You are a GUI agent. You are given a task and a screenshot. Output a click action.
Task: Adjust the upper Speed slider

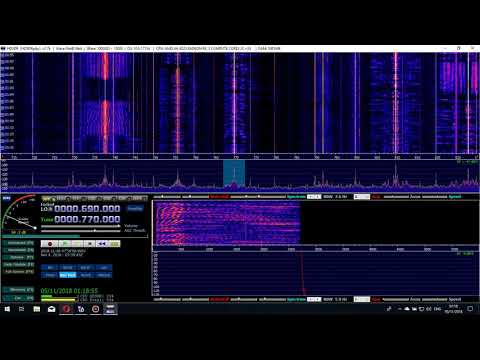click(434, 197)
